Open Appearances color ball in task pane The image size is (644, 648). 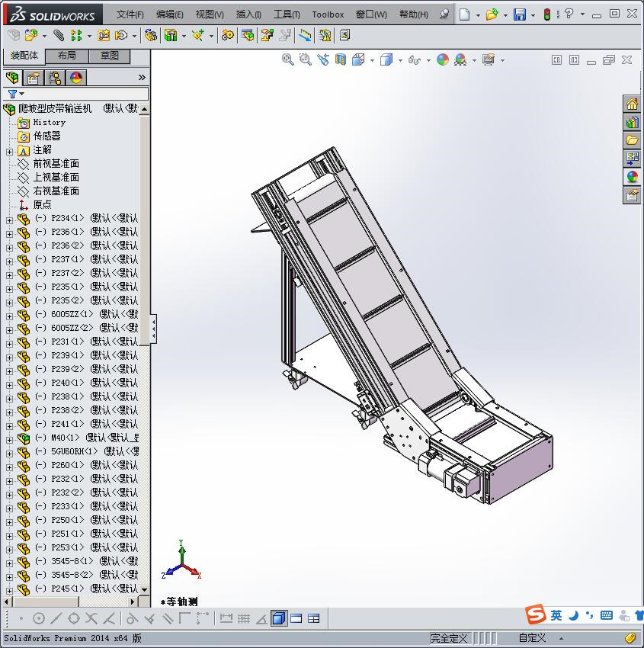(632, 177)
